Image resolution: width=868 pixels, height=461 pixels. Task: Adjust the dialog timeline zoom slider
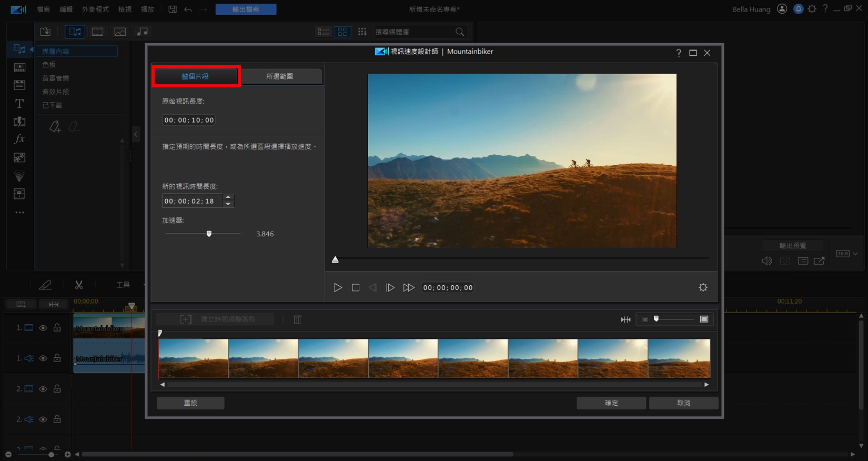click(x=656, y=319)
